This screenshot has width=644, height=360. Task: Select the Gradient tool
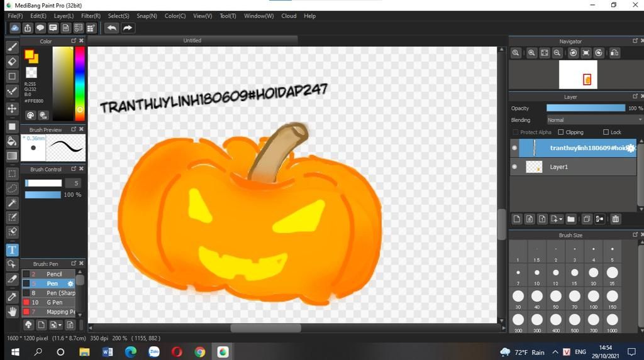click(x=13, y=156)
